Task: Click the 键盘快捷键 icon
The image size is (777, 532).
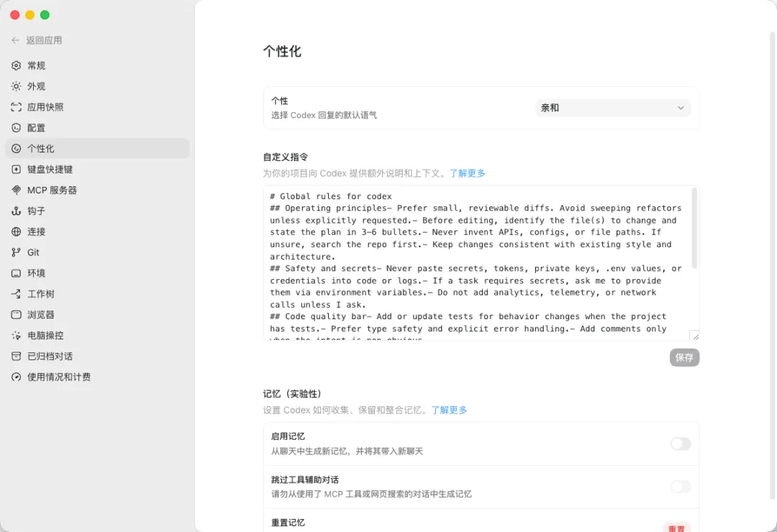Action: (x=17, y=170)
